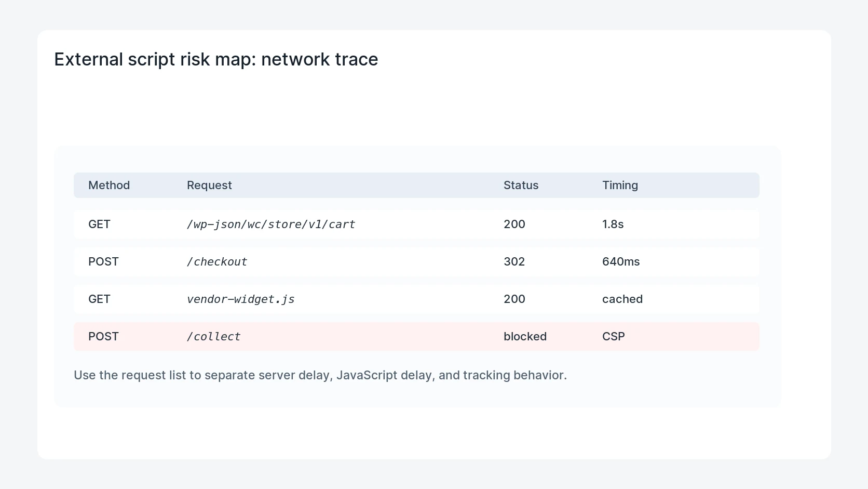This screenshot has width=868, height=489.
Task: Click POST in the /collect row
Action: (103, 336)
